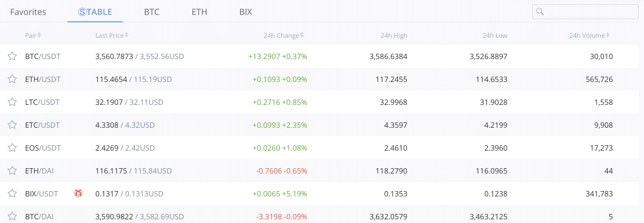Click the 24h High column header
Image resolution: width=644 pixels, height=223 pixels.
click(394, 36)
